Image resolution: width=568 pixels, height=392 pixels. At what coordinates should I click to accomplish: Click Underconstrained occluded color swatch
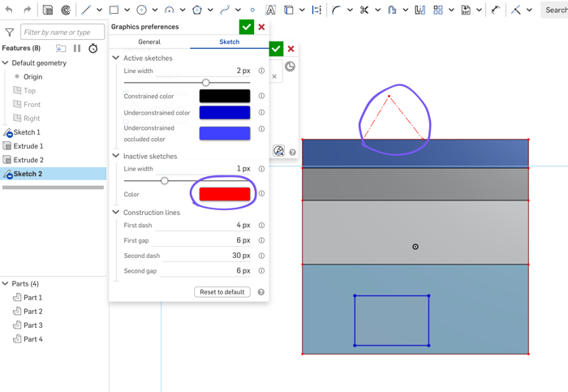[x=225, y=133]
